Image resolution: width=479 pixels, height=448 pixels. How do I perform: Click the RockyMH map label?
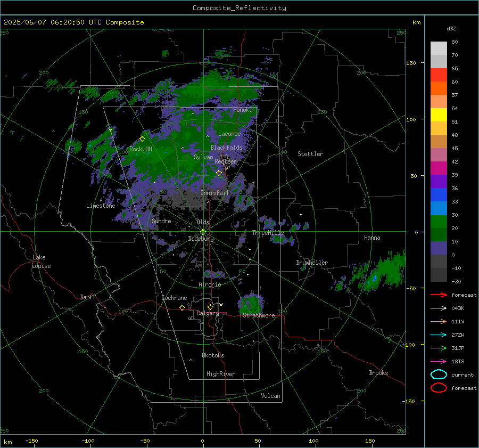click(x=141, y=149)
